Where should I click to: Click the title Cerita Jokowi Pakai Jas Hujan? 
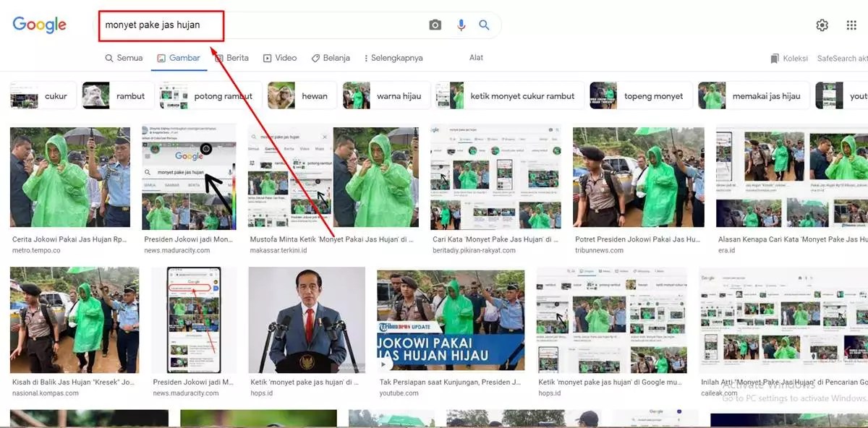click(71, 239)
